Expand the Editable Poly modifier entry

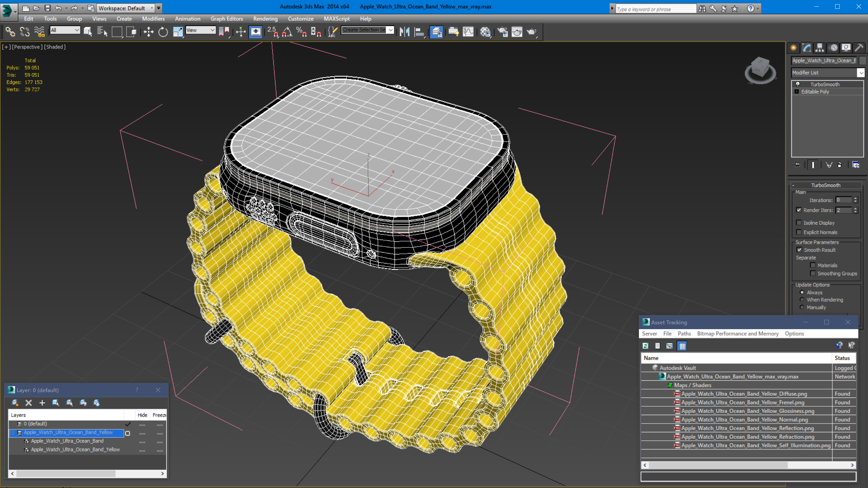(x=797, y=92)
